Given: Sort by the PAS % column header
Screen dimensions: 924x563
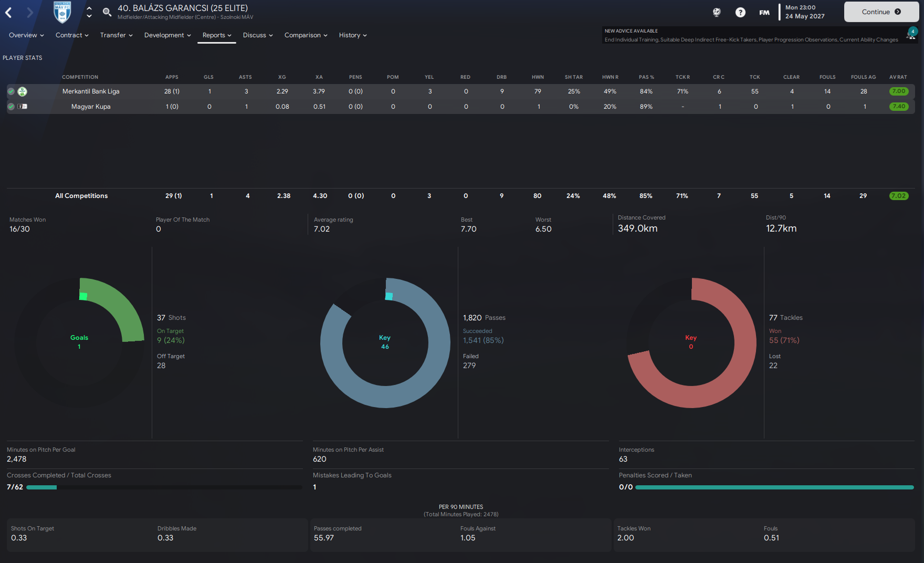Looking at the screenshot, I should (646, 77).
